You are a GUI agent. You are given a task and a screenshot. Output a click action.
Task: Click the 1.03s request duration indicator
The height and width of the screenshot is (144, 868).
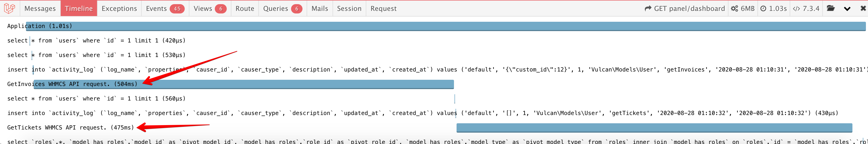(x=773, y=8)
